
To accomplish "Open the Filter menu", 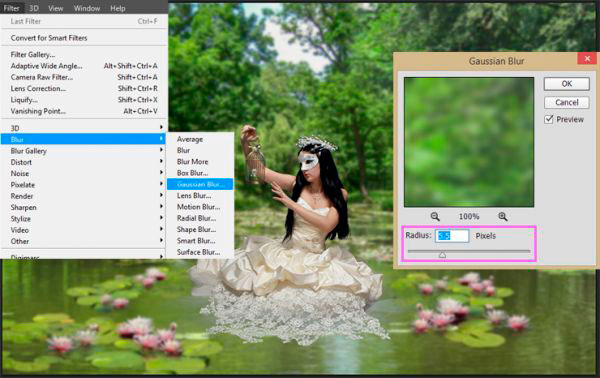I will (x=11, y=8).
